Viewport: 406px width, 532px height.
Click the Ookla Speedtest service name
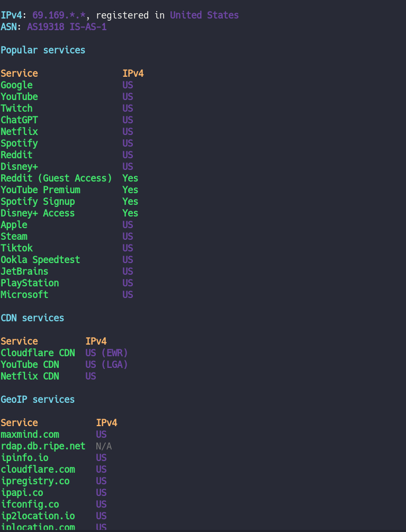(40, 260)
